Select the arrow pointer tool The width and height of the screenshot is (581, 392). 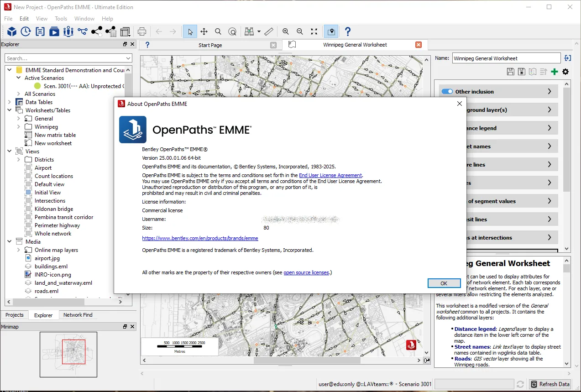(x=190, y=31)
